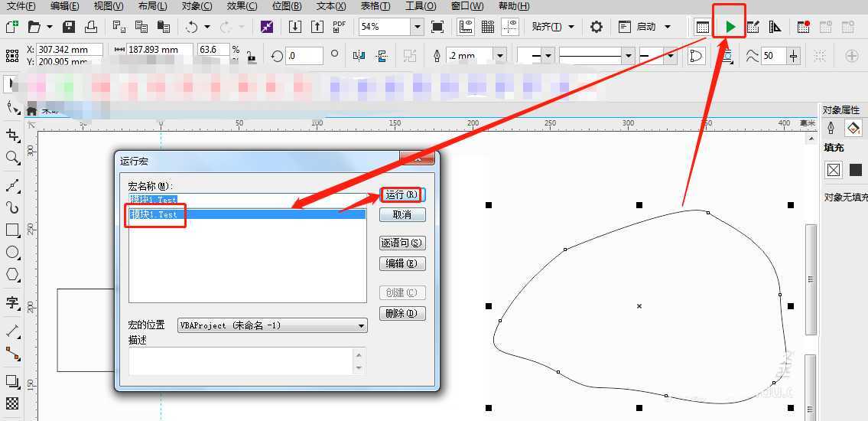
Task: Select the Rectangle tool in toolbox
Action: pyautogui.click(x=12, y=230)
